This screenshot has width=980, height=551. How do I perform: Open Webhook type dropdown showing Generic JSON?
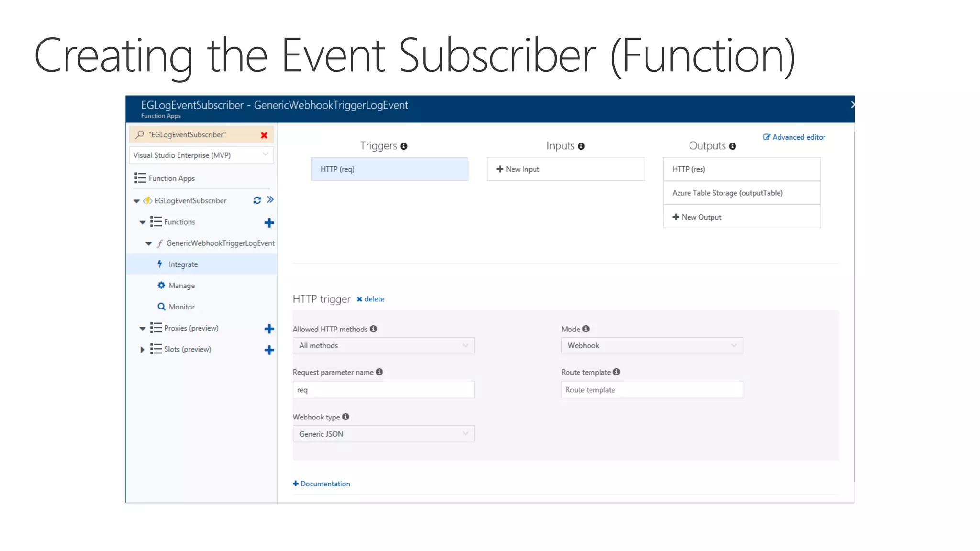(383, 434)
